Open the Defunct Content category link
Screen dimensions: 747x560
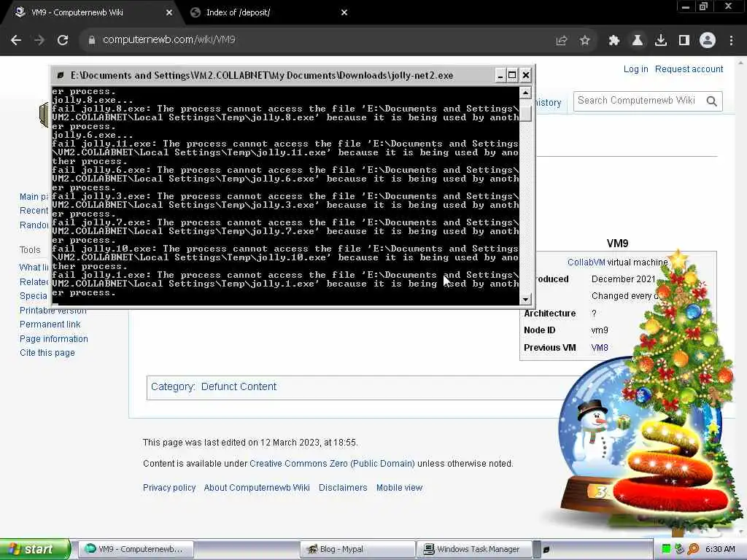point(239,386)
